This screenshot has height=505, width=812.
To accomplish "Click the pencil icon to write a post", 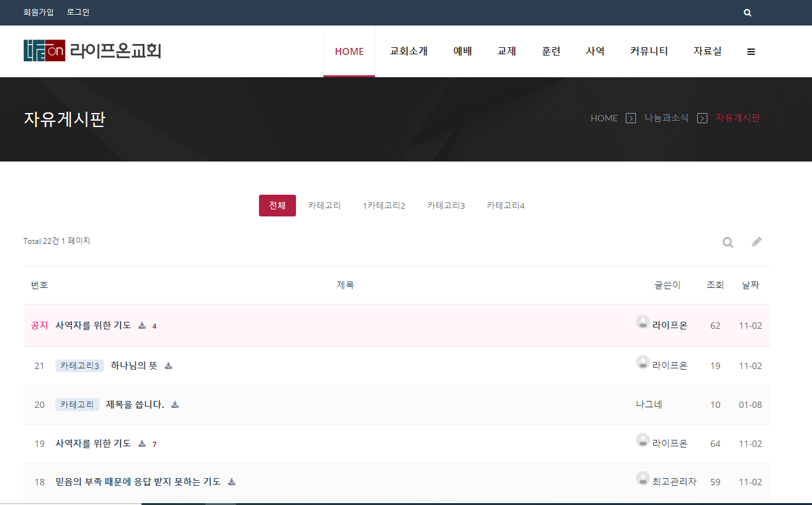I will point(757,241).
